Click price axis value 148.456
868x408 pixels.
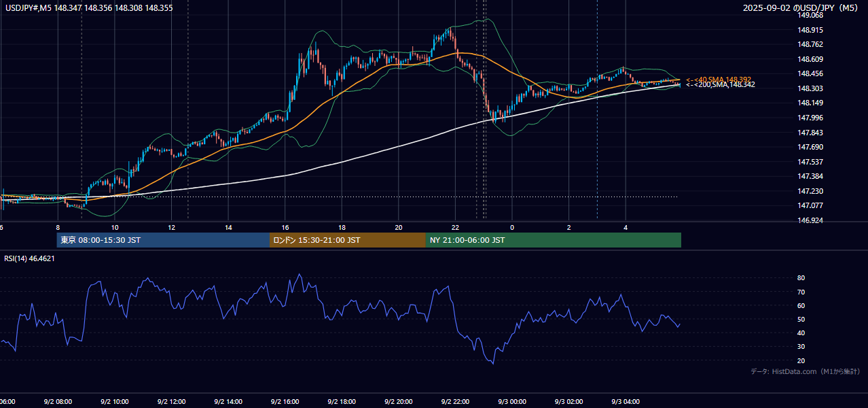point(810,74)
